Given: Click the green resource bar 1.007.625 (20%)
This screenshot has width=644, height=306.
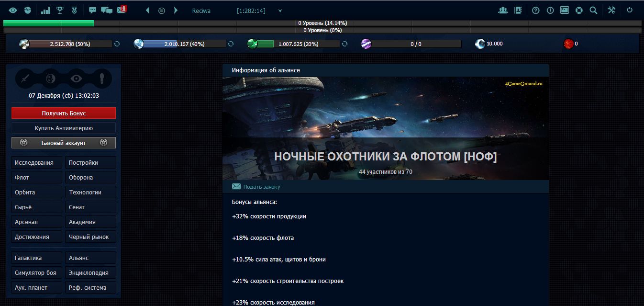Looking at the screenshot, I should click(x=298, y=44).
